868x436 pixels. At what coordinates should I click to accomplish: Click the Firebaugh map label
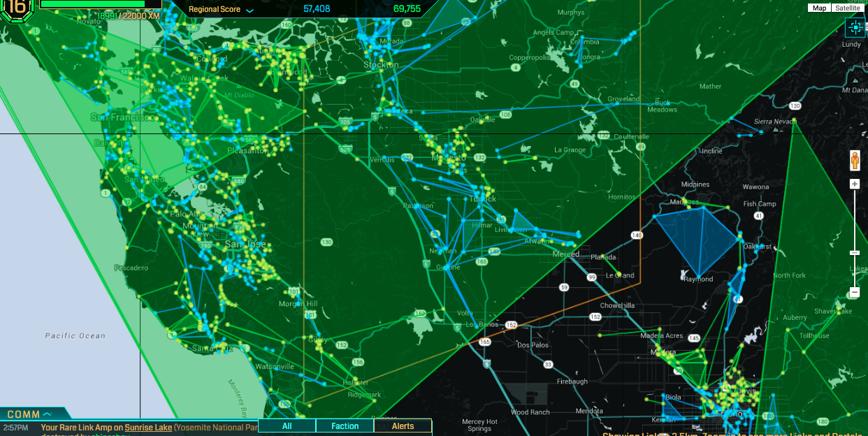[x=572, y=381]
